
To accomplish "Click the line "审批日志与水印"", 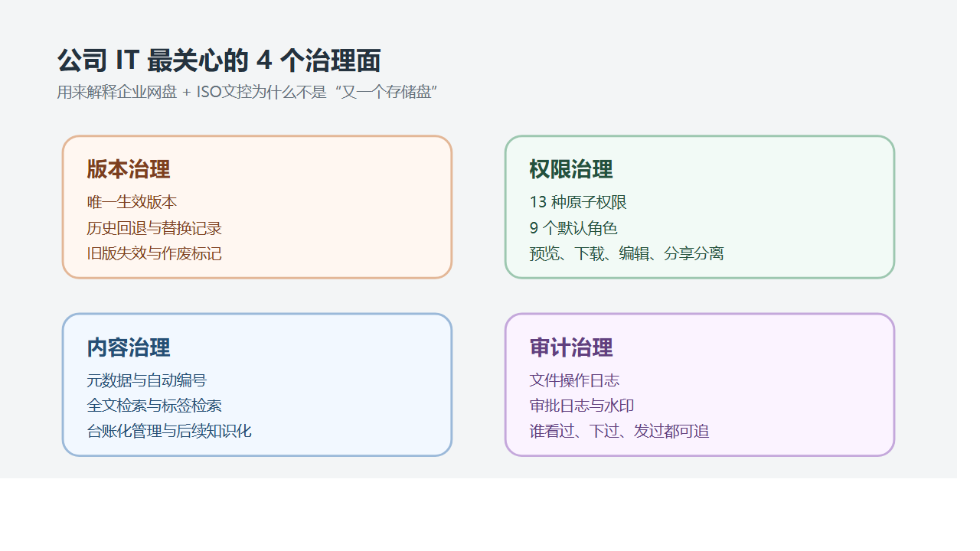I will pyautogui.click(x=582, y=406).
